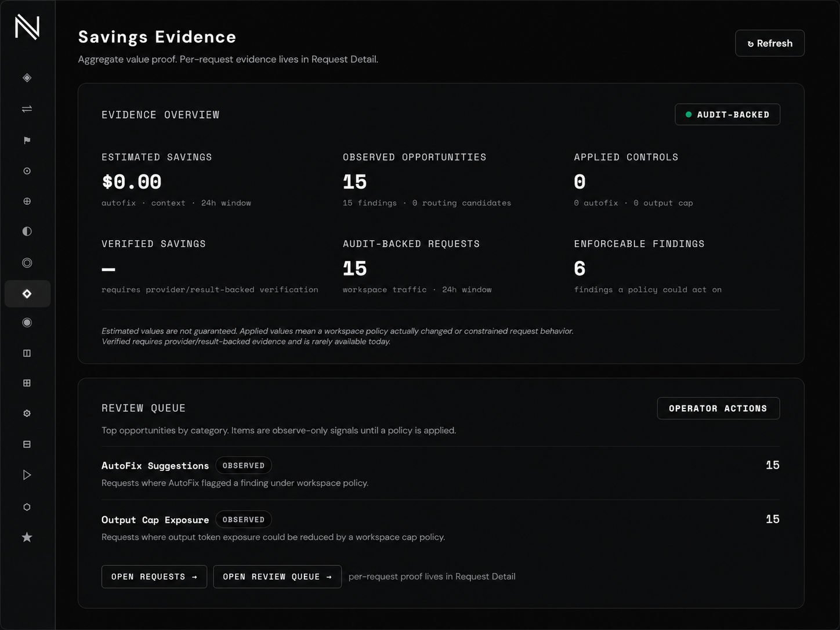
Task: Open the swap-arrows sidebar icon
Action: point(27,109)
